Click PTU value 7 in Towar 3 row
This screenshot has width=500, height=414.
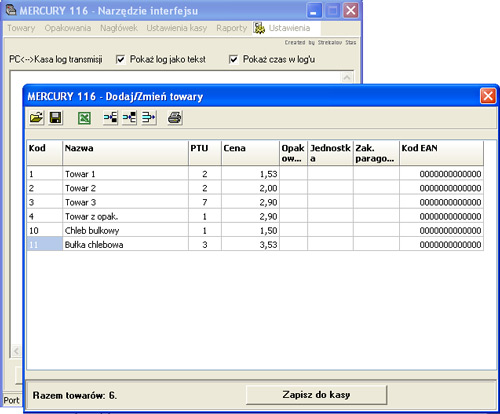pyautogui.click(x=205, y=202)
